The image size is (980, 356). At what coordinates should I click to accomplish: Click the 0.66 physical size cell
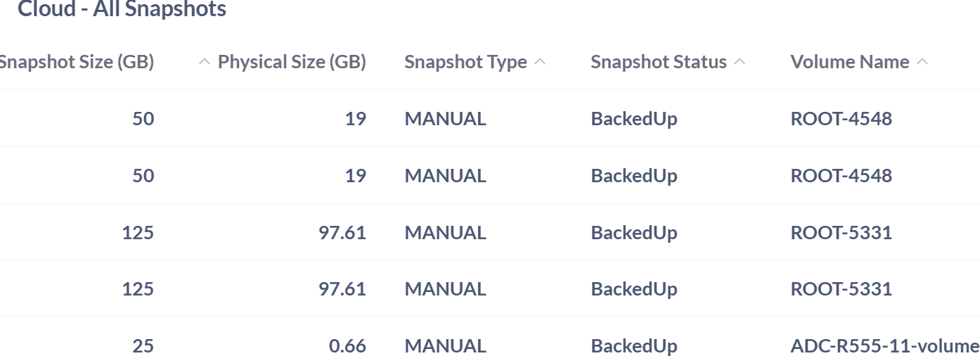click(347, 346)
